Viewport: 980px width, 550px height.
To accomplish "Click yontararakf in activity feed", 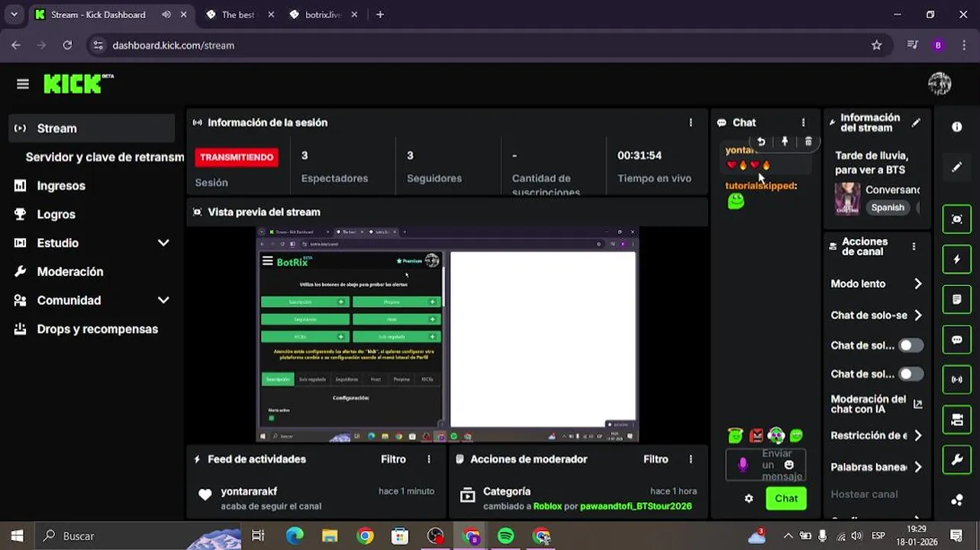I will coord(249,491).
